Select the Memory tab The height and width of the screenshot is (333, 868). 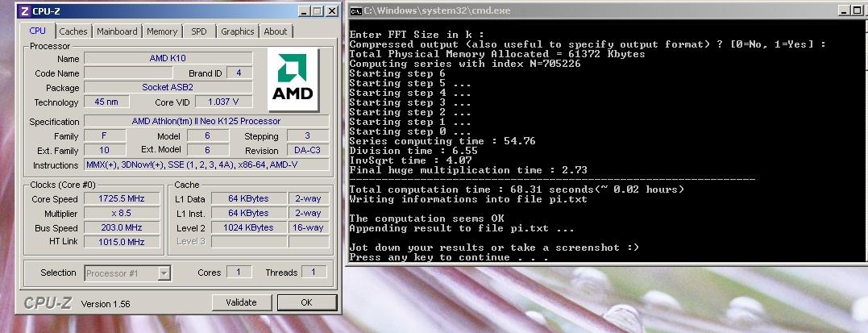tap(162, 31)
